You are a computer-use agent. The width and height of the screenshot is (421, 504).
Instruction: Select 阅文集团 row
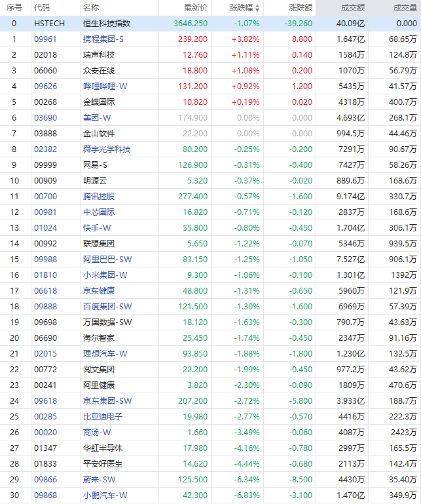pyautogui.click(x=210, y=370)
